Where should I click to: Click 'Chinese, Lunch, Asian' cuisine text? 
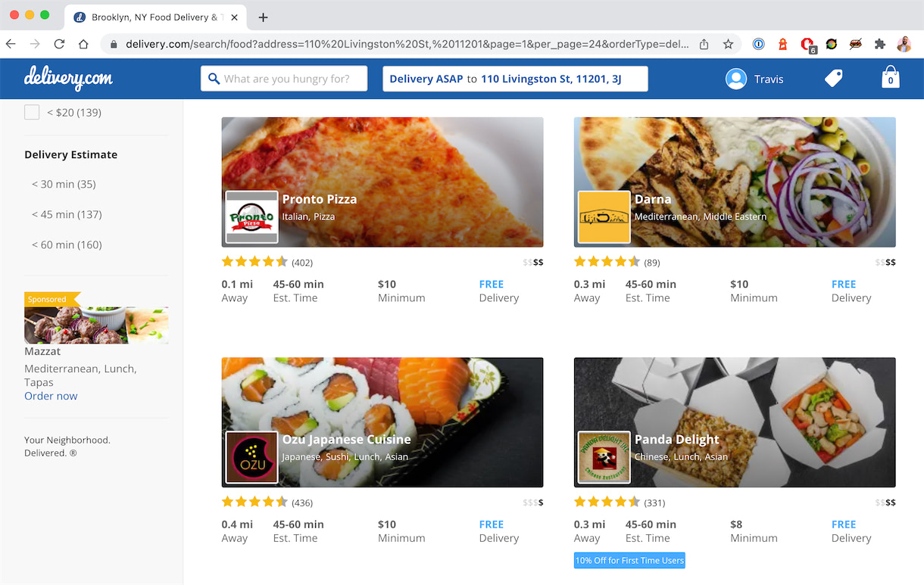pos(681,456)
